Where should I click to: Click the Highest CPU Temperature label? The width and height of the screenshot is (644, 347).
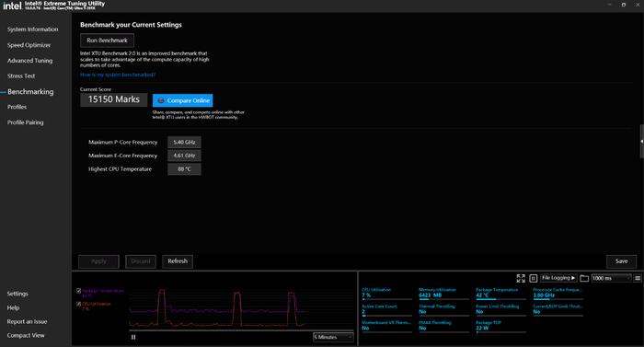[x=120, y=169]
